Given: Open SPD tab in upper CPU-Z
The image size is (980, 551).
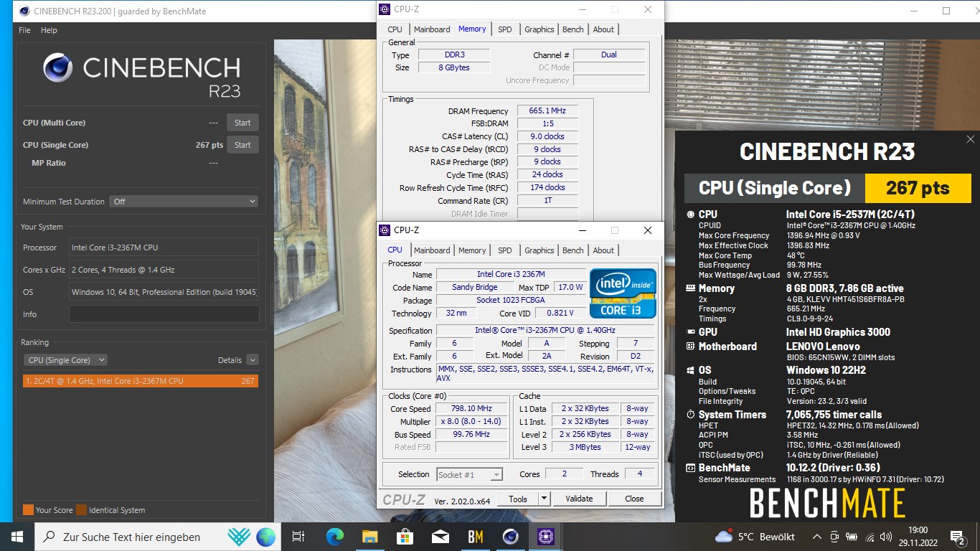Looking at the screenshot, I should point(505,29).
